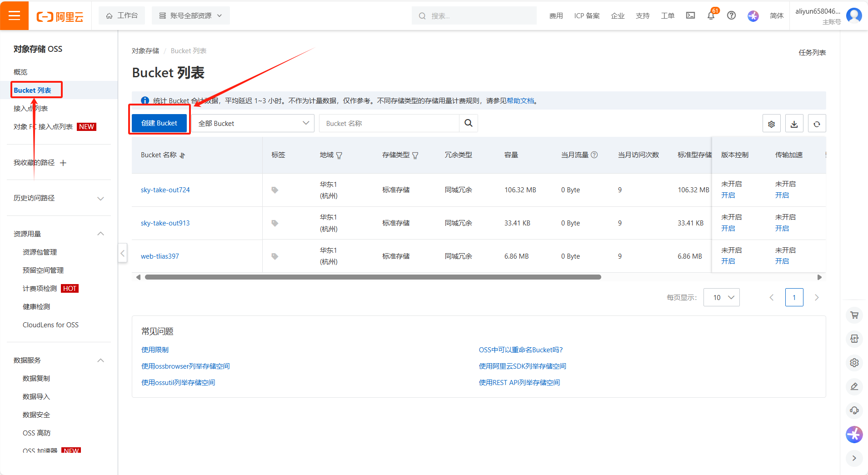Open the 费用 header menu

click(556, 15)
